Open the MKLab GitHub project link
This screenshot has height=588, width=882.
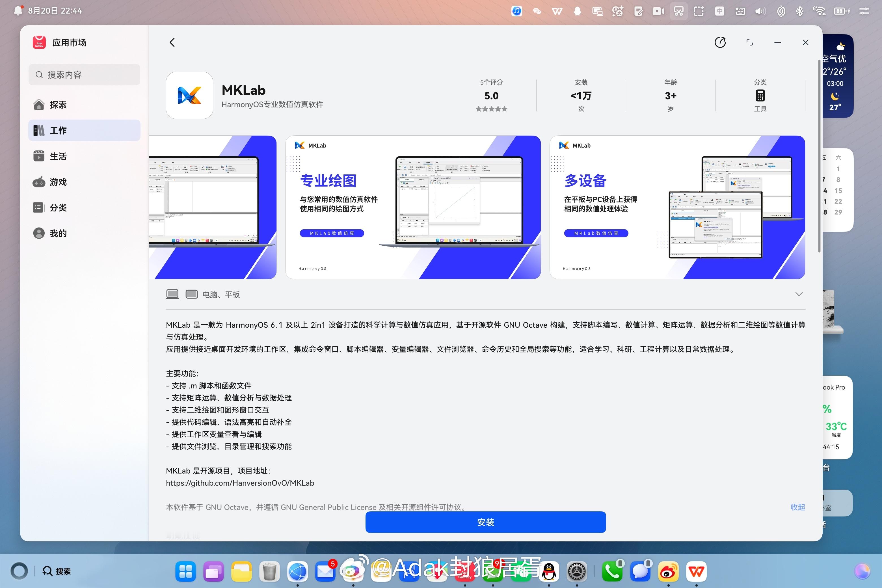click(240, 483)
